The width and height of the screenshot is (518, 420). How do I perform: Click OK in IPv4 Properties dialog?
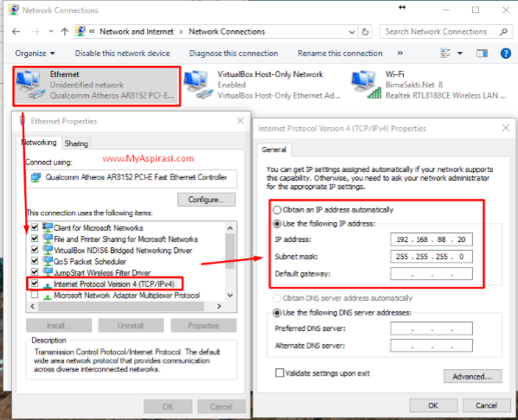433,405
